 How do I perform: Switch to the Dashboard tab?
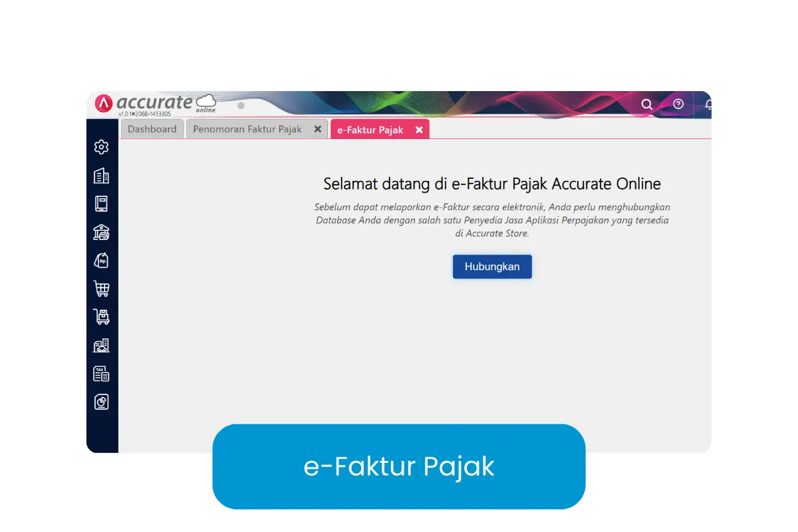[x=152, y=129]
